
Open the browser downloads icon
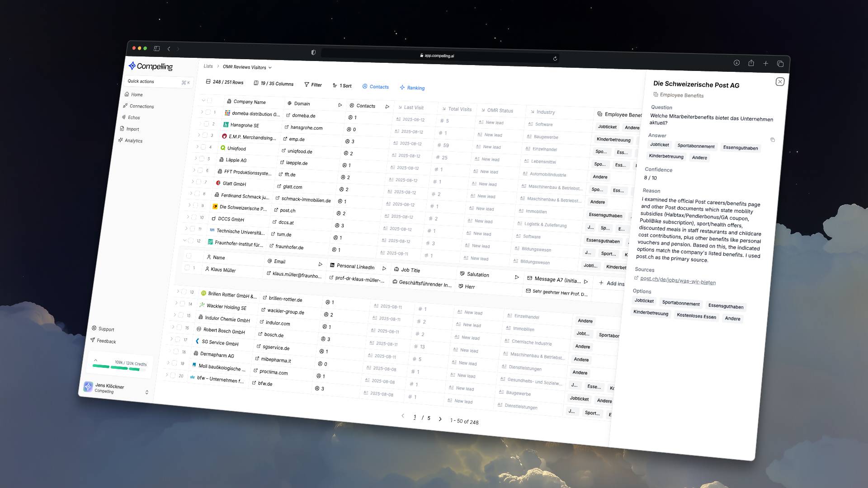coord(736,63)
